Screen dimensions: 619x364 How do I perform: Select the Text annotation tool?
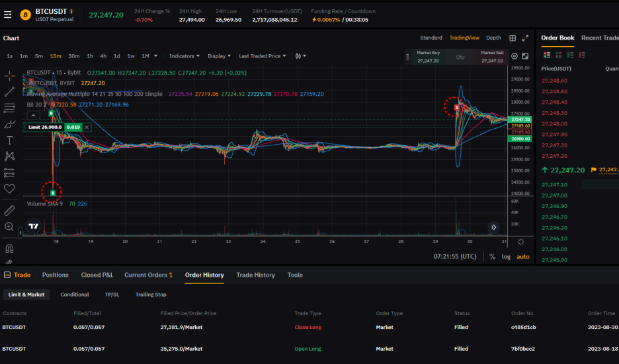pos(9,141)
